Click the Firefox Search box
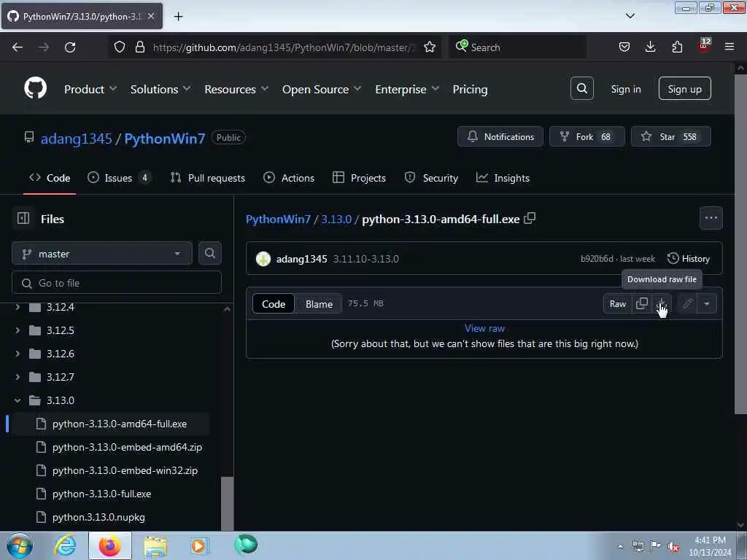This screenshot has width=747, height=560. [x=517, y=47]
